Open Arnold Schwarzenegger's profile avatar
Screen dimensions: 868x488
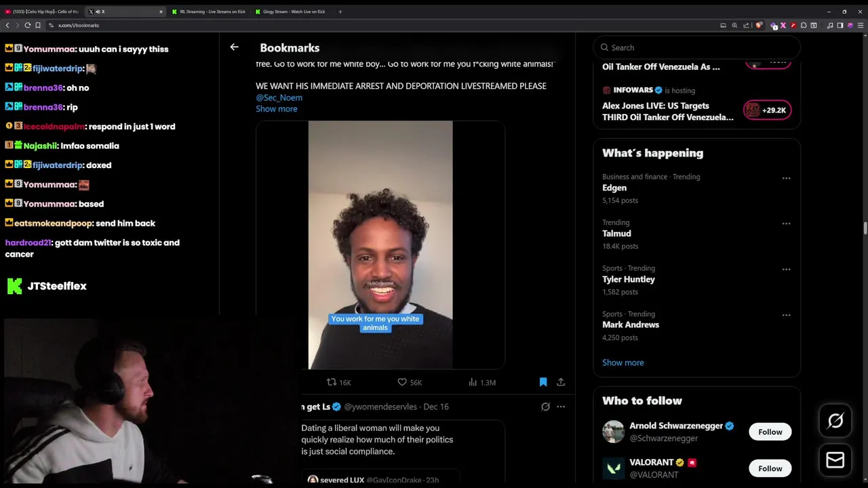[613, 432]
